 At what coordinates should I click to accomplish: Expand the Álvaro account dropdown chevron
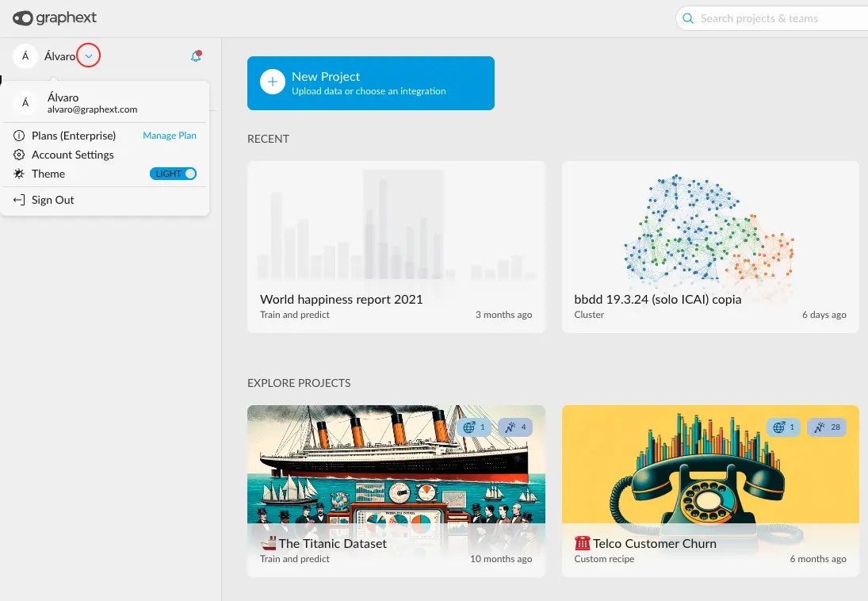pyautogui.click(x=88, y=56)
